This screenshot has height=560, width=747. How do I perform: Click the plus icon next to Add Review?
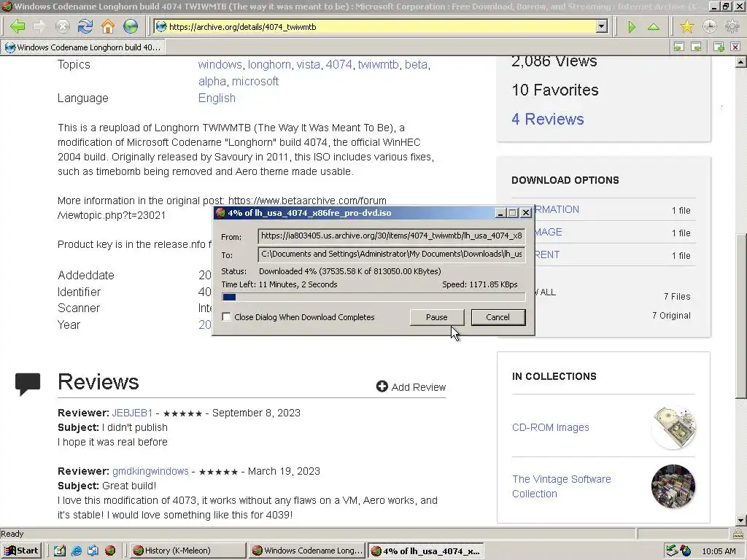pyautogui.click(x=382, y=386)
